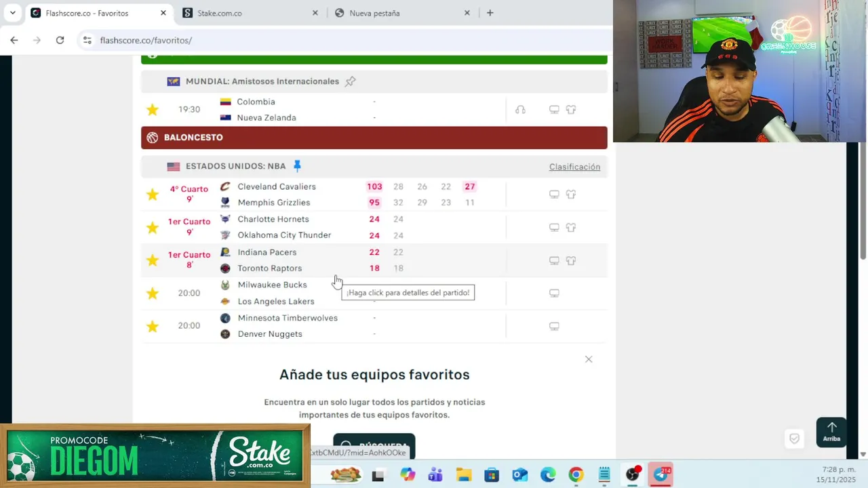The height and width of the screenshot is (488, 868).
Task: Click the basketball icon in Baloncesto header
Action: point(153,138)
